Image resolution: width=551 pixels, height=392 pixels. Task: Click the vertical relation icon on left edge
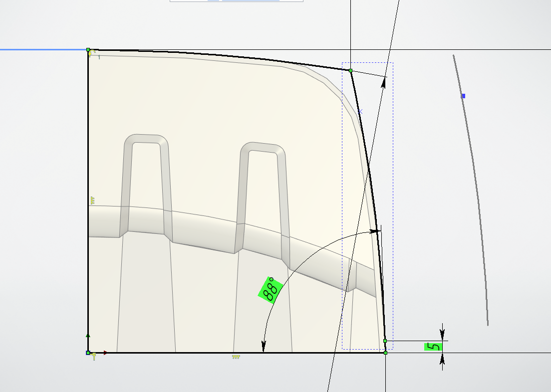pos(92,200)
